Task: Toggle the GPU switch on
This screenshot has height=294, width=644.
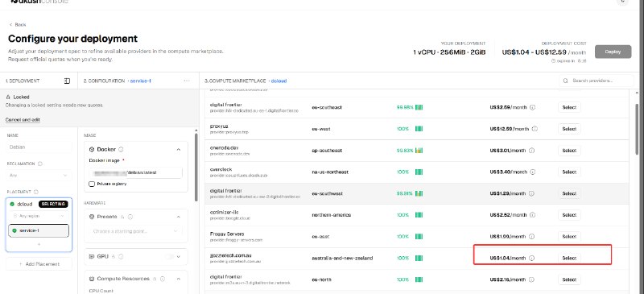Action: [169, 257]
